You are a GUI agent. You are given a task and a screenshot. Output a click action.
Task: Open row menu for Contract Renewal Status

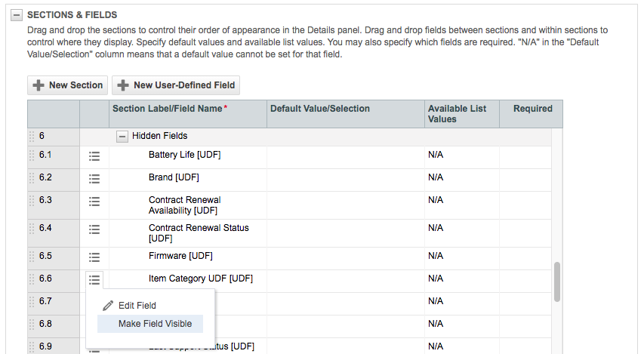(x=94, y=229)
